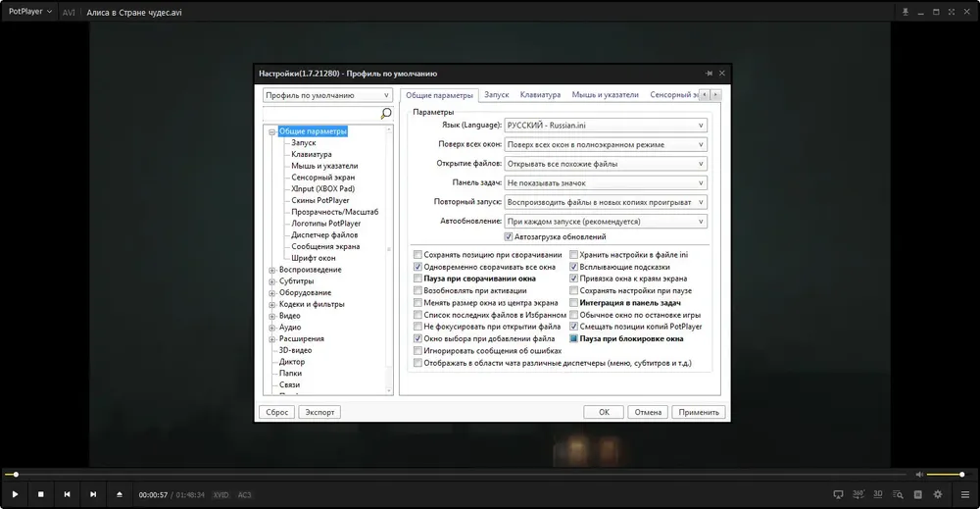Open the Язык (Language) dropdown
The height and width of the screenshot is (509, 980).
606,126
